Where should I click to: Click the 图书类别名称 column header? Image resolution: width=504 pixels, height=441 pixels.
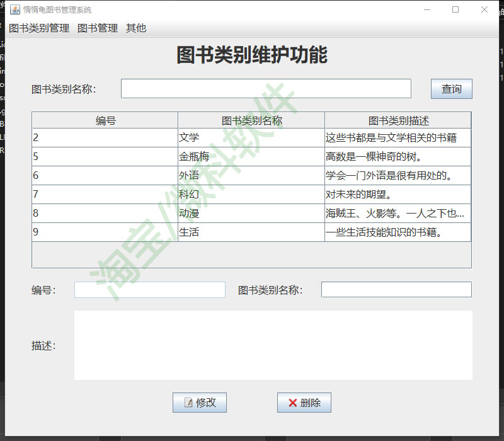click(x=251, y=120)
